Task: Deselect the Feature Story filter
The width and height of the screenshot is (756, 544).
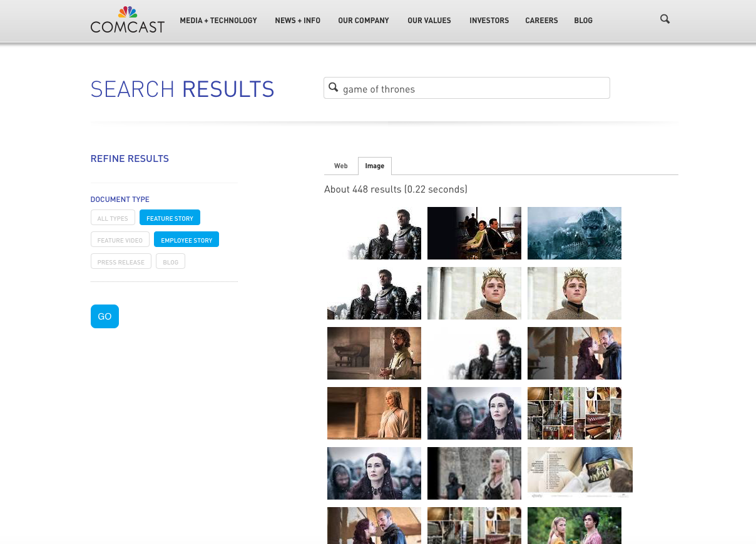Action: [x=170, y=218]
